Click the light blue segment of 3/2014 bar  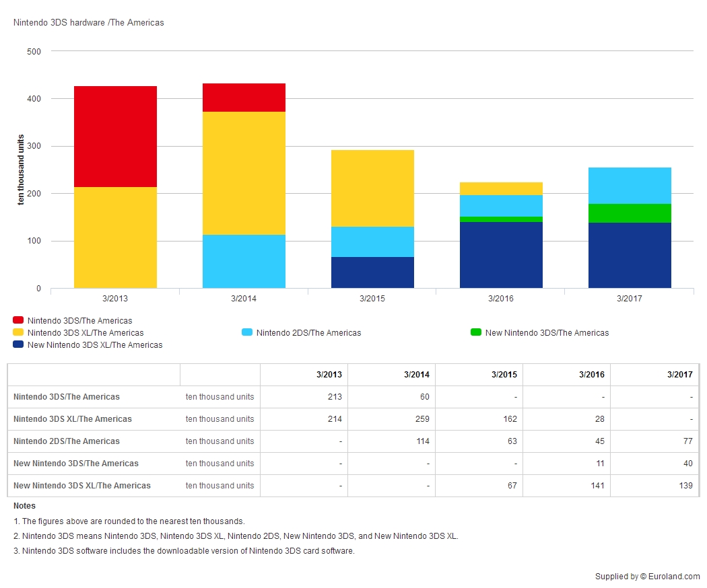tap(244, 261)
